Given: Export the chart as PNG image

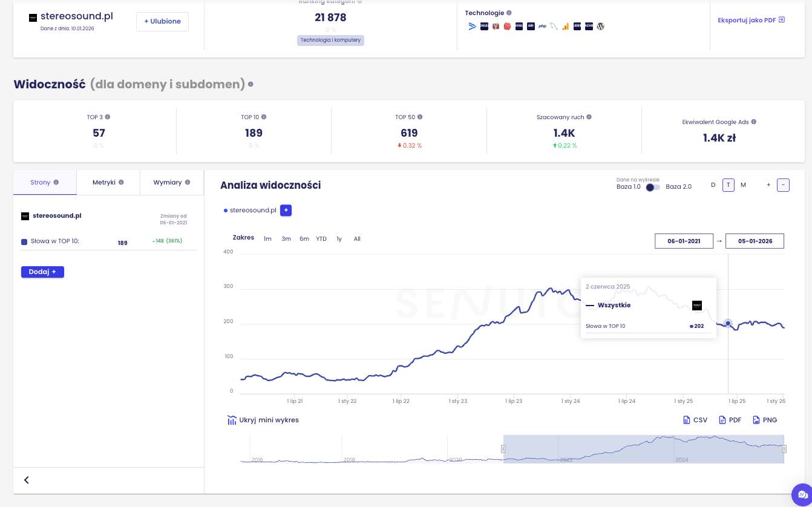Looking at the screenshot, I should coord(765,420).
